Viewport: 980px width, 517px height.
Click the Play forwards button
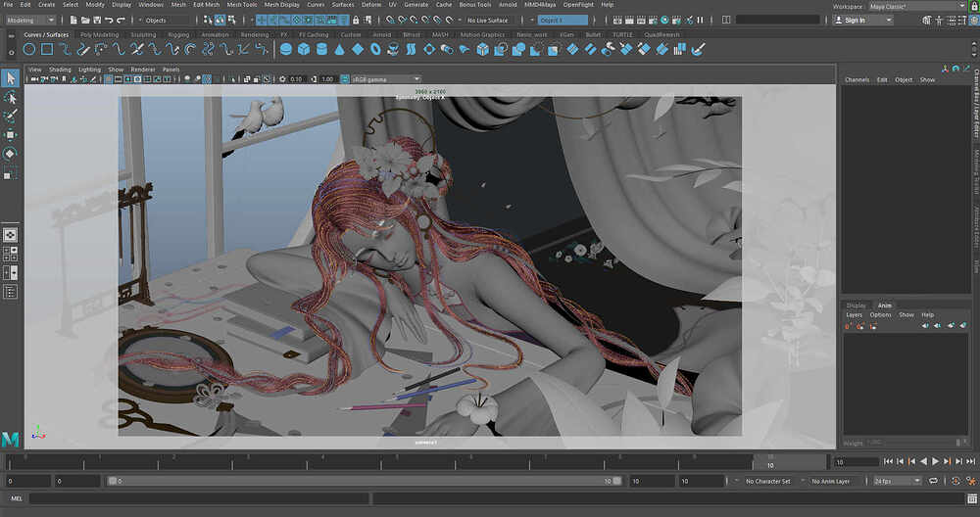point(935,461)
